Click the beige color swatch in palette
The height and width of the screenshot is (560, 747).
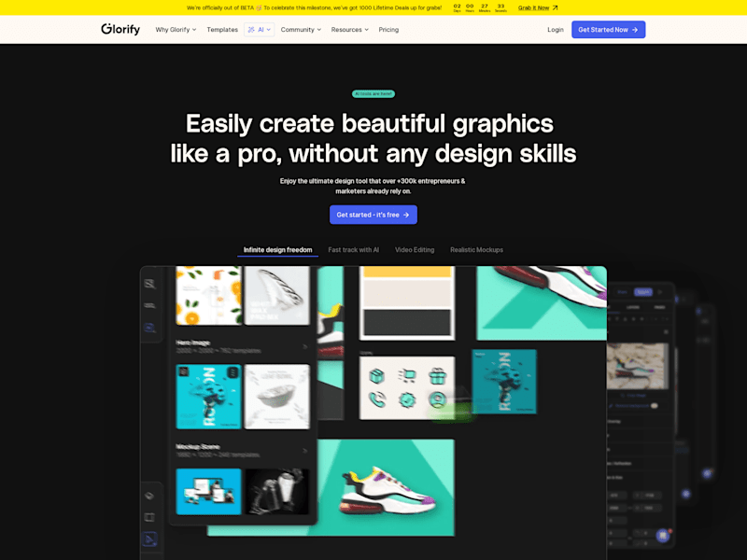coord(407,293)
